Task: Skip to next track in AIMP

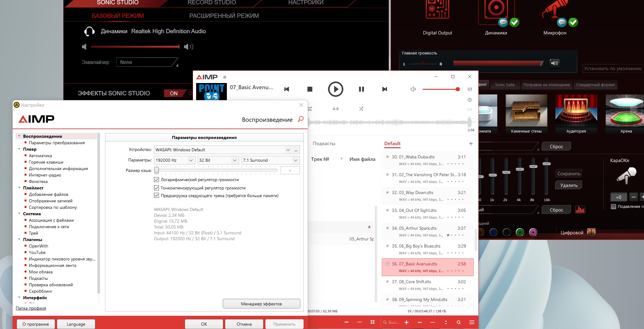Action: (x=385, y=89)
